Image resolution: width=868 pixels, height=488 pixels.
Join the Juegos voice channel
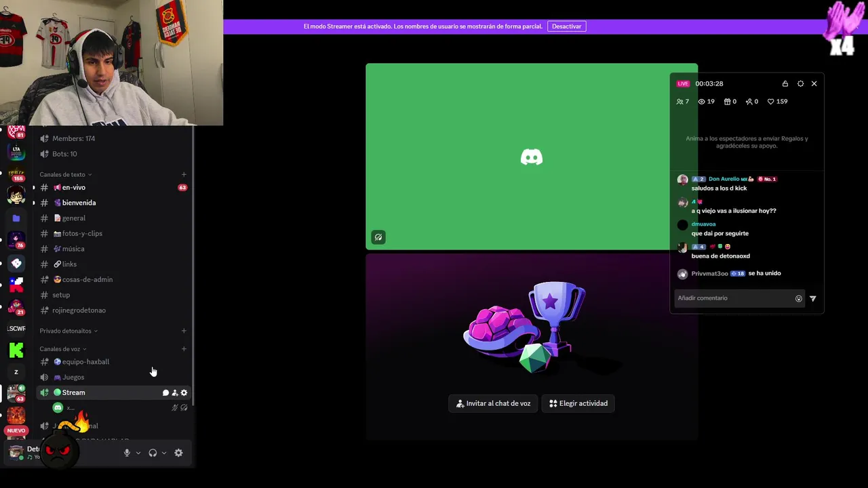coord(113,377)
